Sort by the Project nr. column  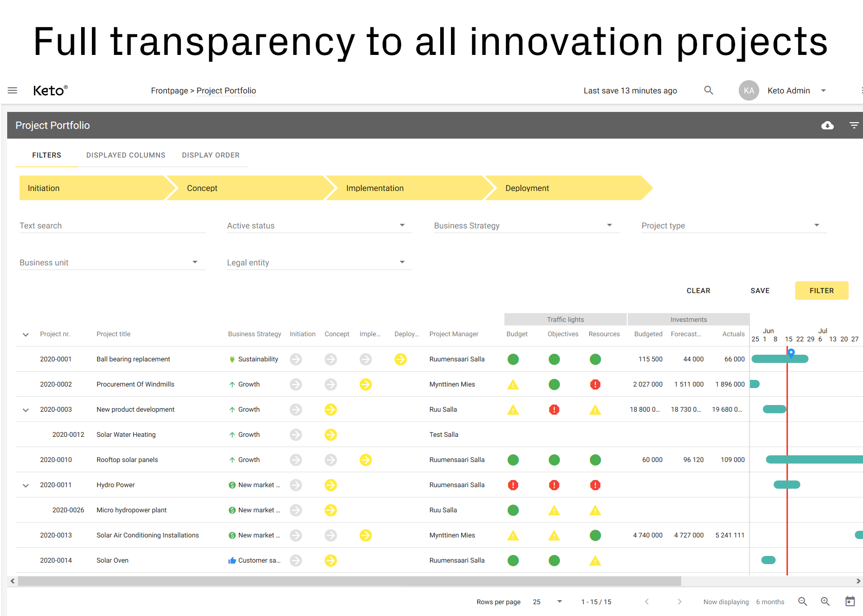(x=55, y=334)
